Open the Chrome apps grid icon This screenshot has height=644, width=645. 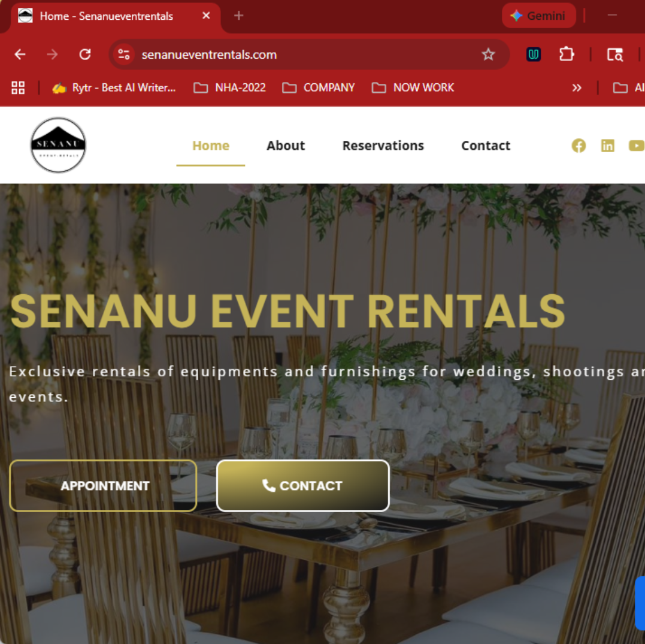(x=18, y=87)
